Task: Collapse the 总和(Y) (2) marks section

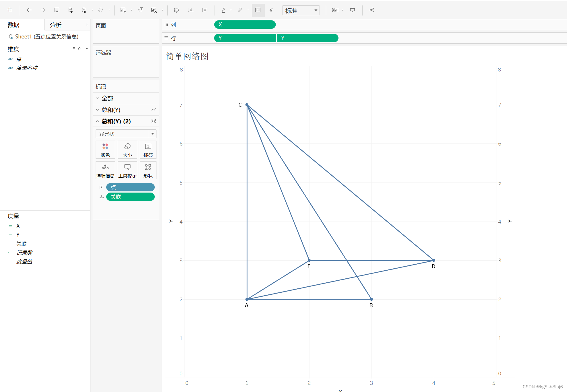Action: point(98,121)
